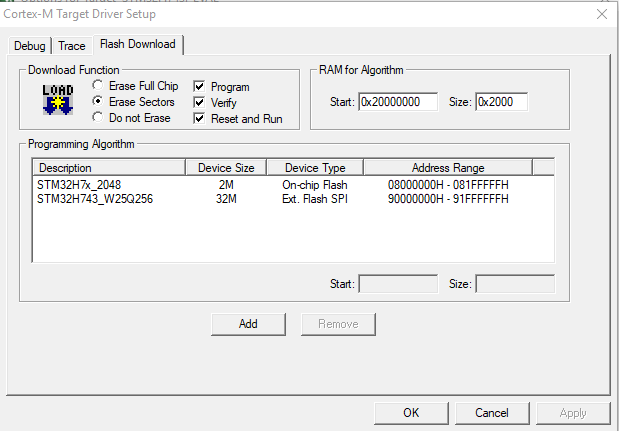The height and width of the screenshot is (431, 619).
Task: Click the LOAD download icon
Action: point(58,99)
